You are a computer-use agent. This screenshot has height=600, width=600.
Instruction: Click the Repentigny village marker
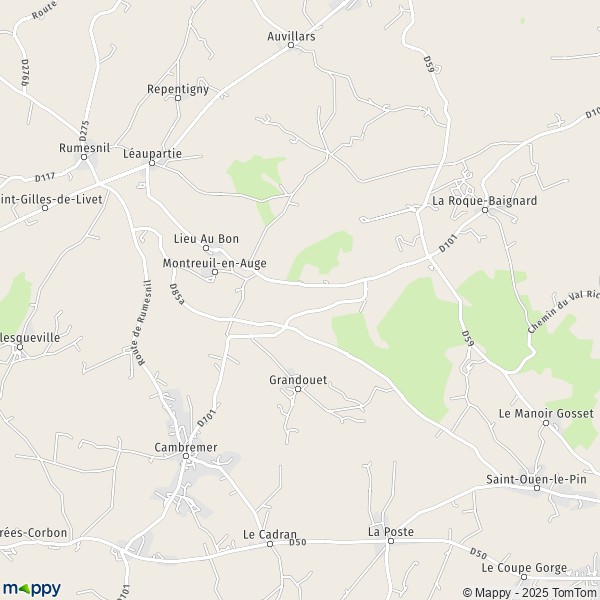click(178, 98)
